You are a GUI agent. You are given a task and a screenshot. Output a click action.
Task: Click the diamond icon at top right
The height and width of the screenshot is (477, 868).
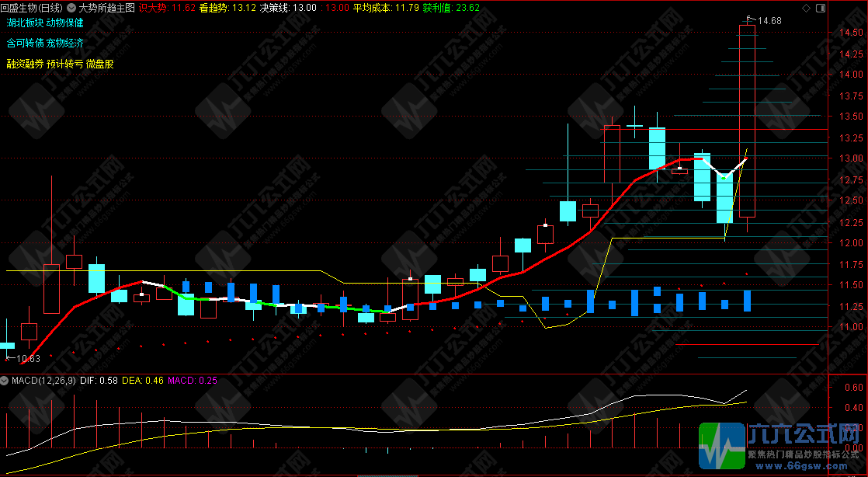[x=805, y=8]
